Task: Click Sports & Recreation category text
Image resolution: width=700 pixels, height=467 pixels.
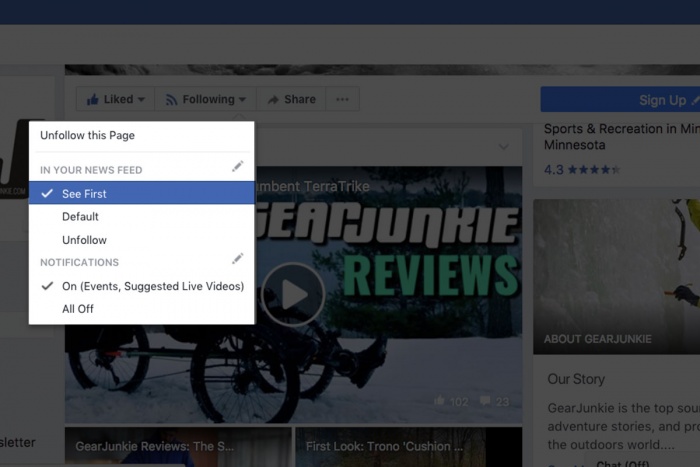Action: pos(621,137)
